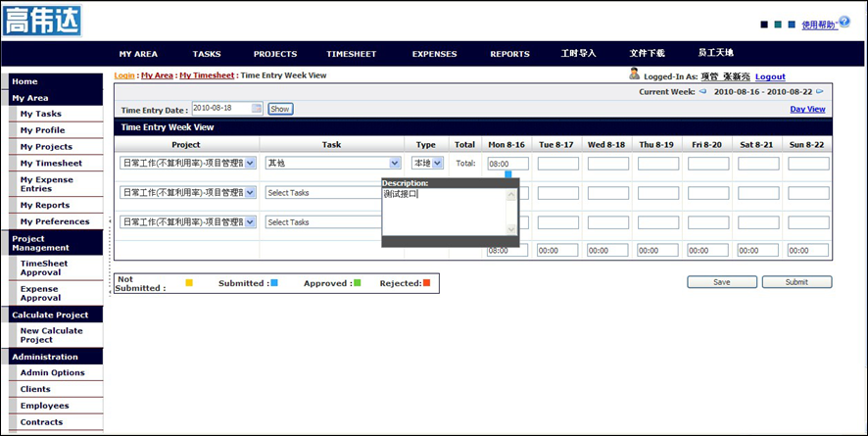Click the 高伟达 company logo
868x436 pixels.
click(x=42, y=21)
